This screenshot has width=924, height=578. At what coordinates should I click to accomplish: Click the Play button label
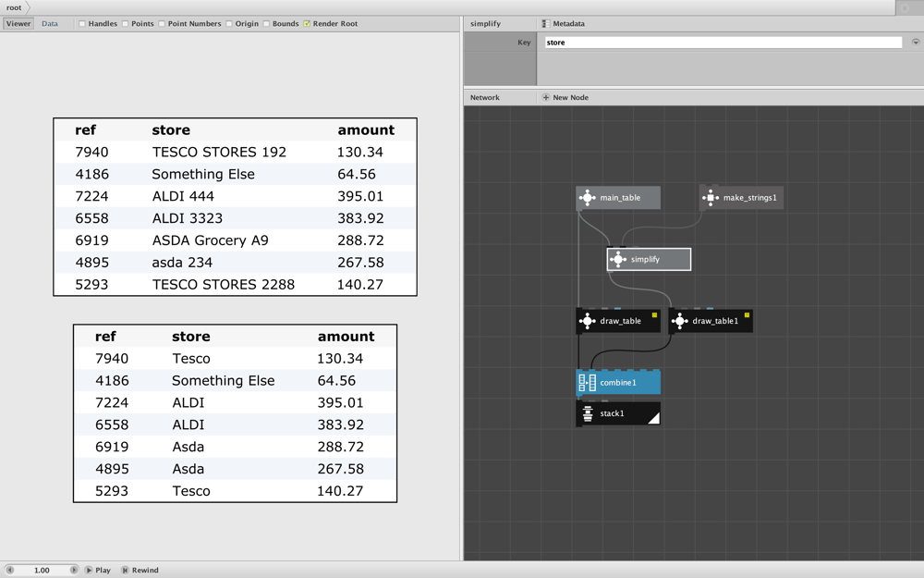pyautogui.click(x=103, y=570)
